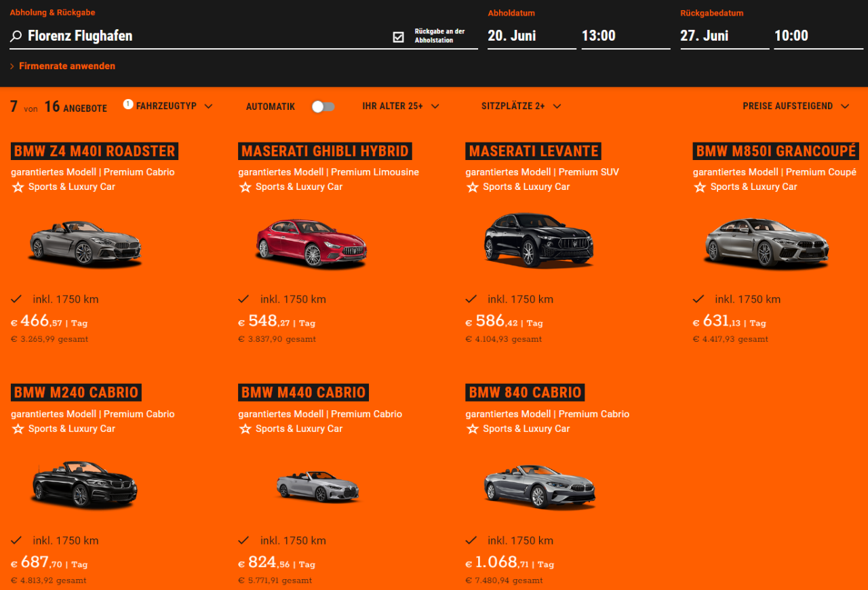Click the € 824,56 per day price
Viewport: 868px width, 590px height.
277,563
